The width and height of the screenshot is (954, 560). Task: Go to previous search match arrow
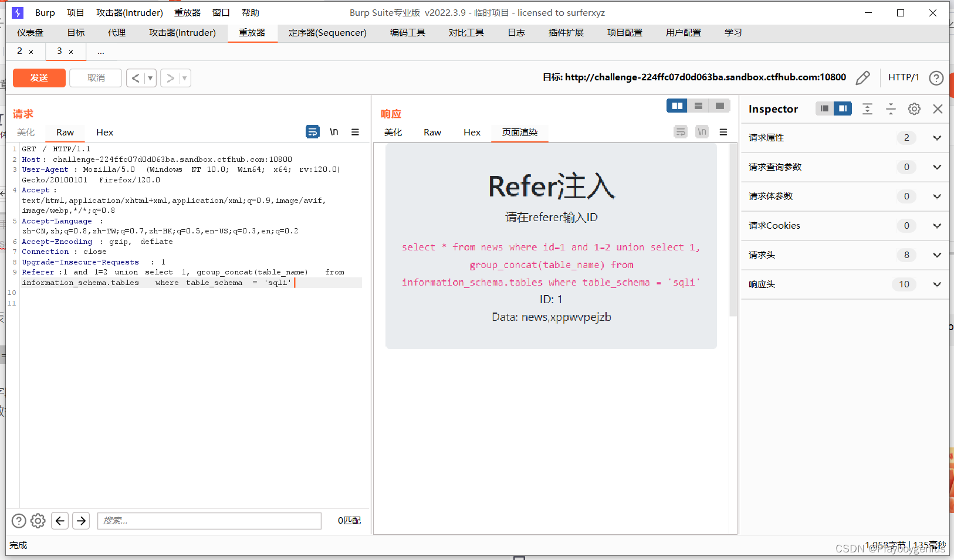coord(60,521)
